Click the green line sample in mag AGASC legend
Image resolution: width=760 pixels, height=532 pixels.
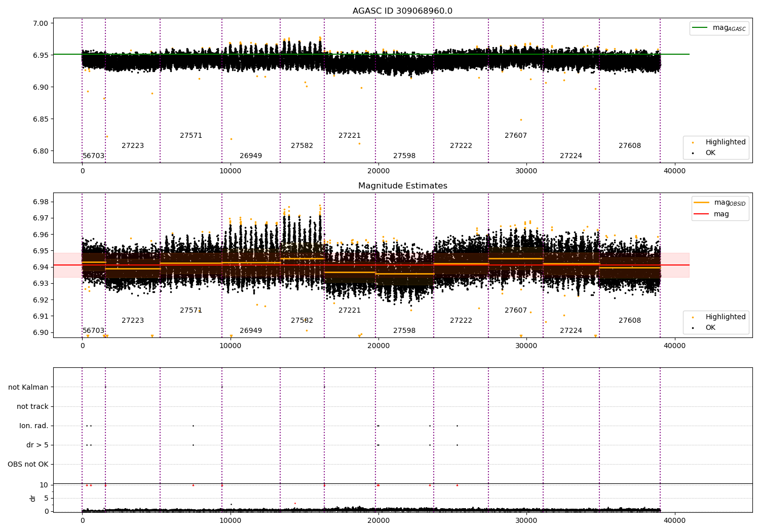pos(700,28)
